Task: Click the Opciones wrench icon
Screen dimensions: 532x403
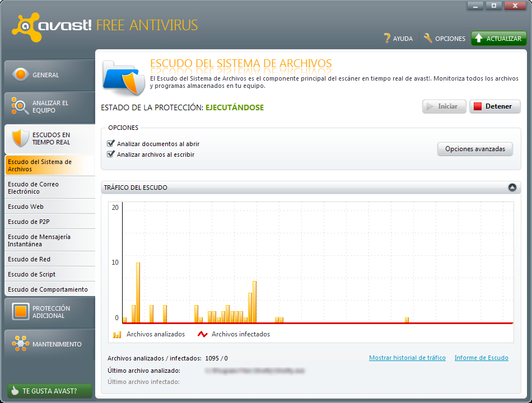Action: point(428,38)
